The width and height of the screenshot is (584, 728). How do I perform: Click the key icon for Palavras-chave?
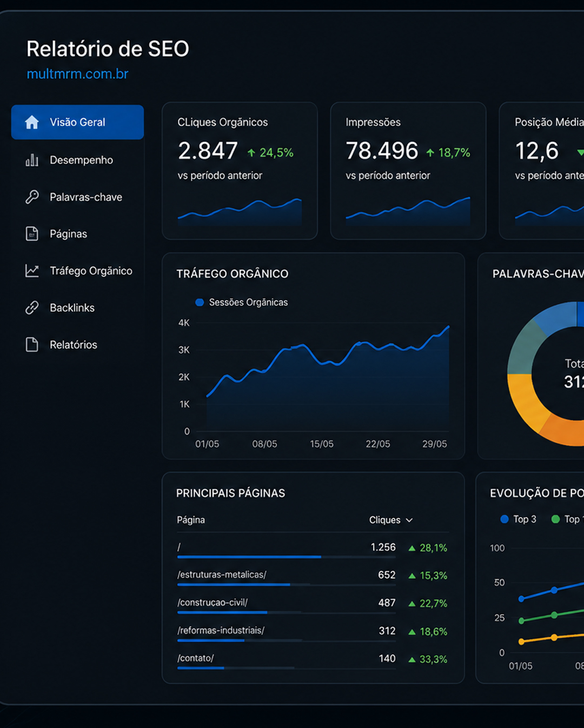click(32, 197)
